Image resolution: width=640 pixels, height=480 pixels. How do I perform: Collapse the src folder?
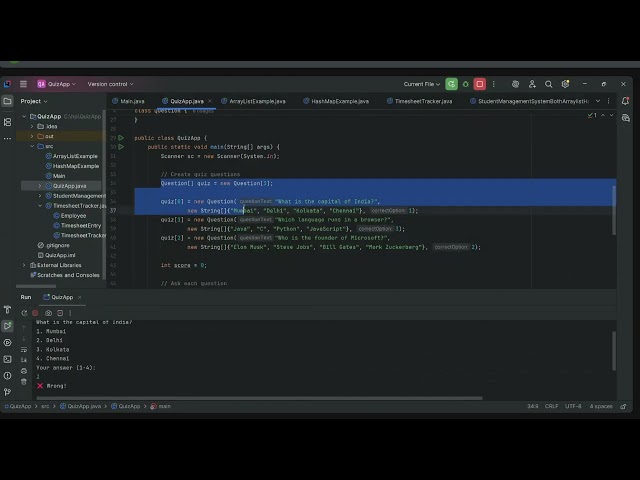pos(32,146)
